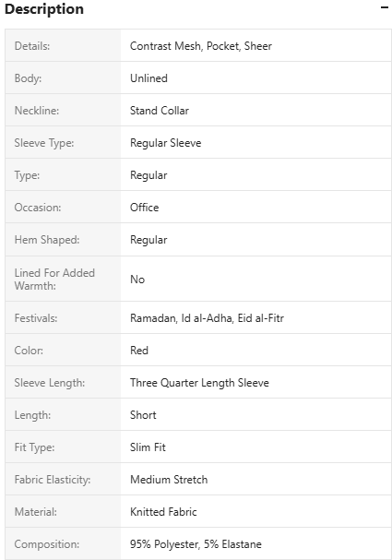The width and height of the screenshot is (392, 560).
Task: Click the Slim Fit value
Action: tap(148, 447)
